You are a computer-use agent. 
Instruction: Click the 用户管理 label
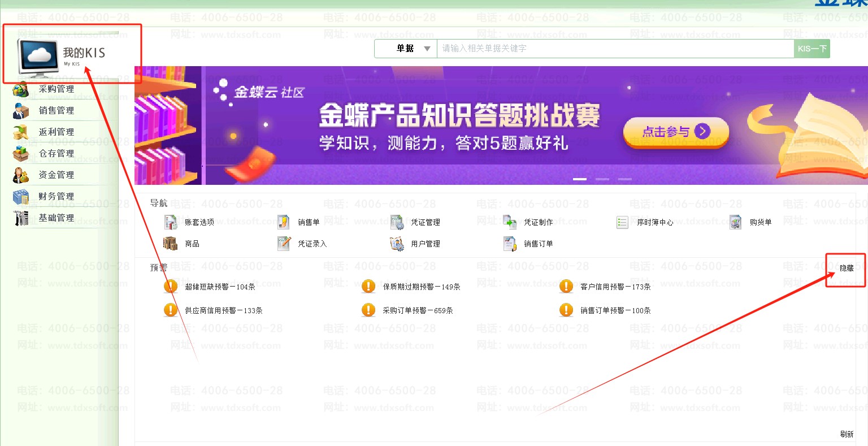pos(426,244)
